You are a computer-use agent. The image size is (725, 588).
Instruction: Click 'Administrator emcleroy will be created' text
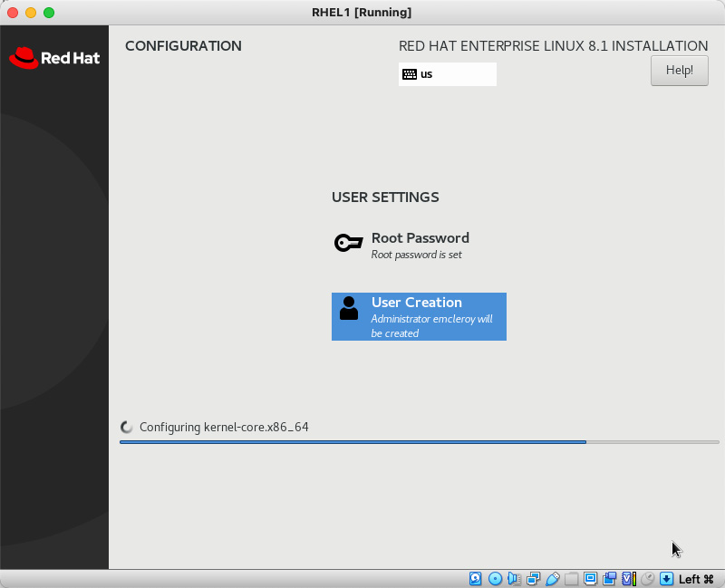(x=431, y=326)
